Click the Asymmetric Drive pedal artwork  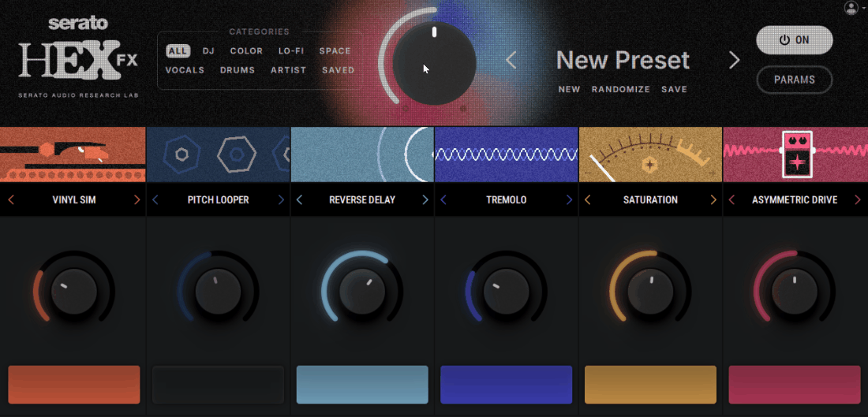pyautogui.click(x=795, y=155)
